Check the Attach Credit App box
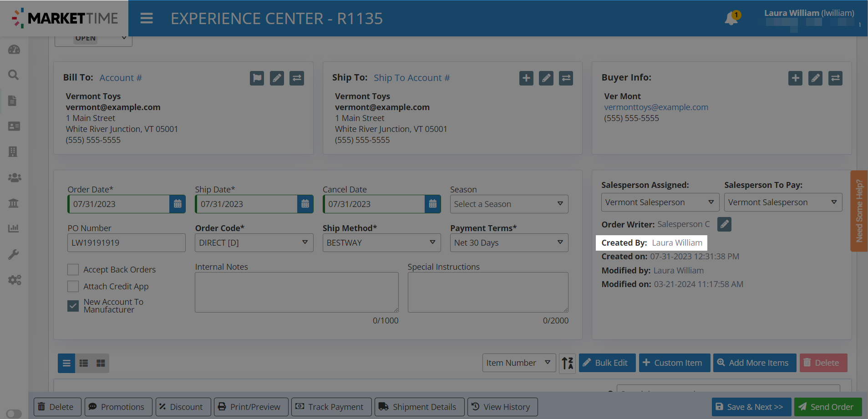This screenshot has height=419, width=868. click(73, 287)
